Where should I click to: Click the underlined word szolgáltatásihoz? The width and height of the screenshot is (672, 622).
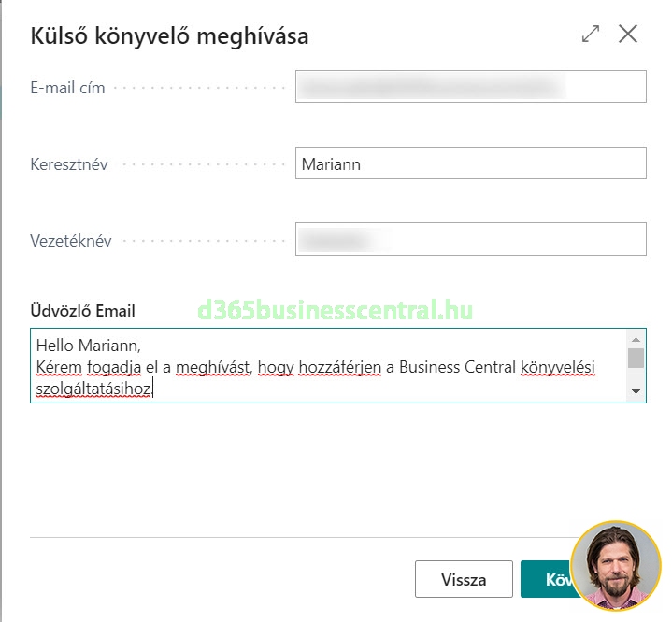pyautogui.click(x=93, y=388)
